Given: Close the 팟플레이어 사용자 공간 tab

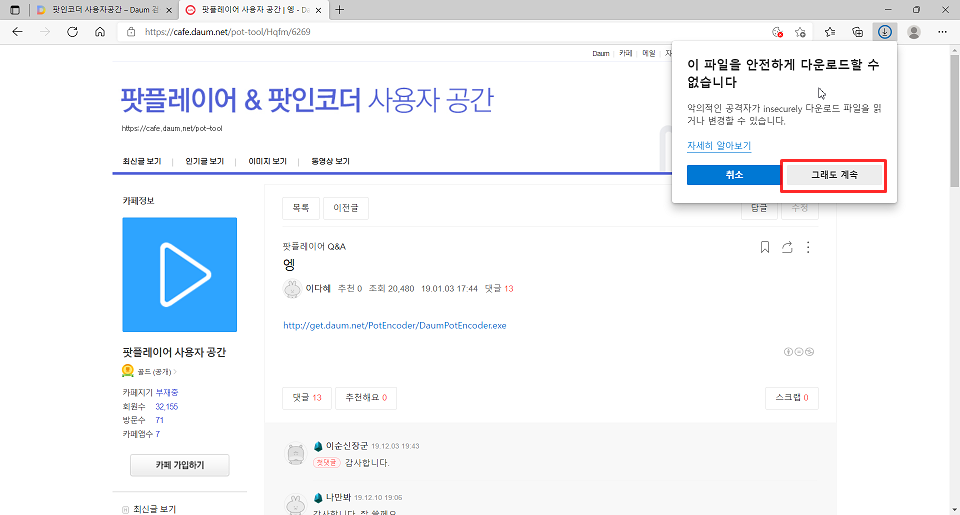Looking at the screenshot, I should point(318,10).
